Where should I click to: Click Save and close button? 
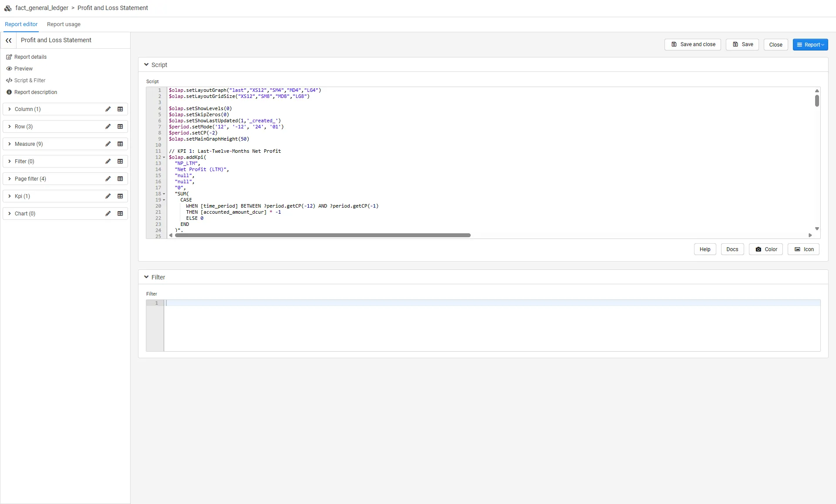pyautogui.click(x=693, y=44)
